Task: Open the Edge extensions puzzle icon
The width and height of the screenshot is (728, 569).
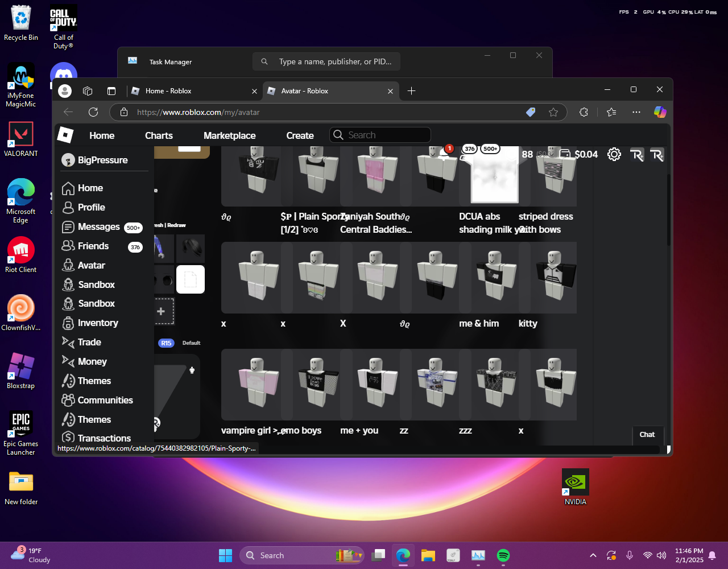Action: [x=584, y=112]
